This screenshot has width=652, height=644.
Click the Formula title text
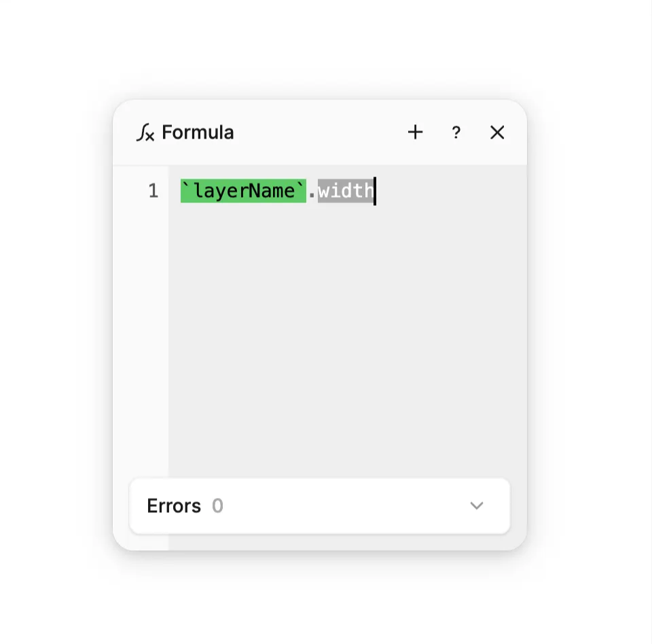(x=198, y=132)
